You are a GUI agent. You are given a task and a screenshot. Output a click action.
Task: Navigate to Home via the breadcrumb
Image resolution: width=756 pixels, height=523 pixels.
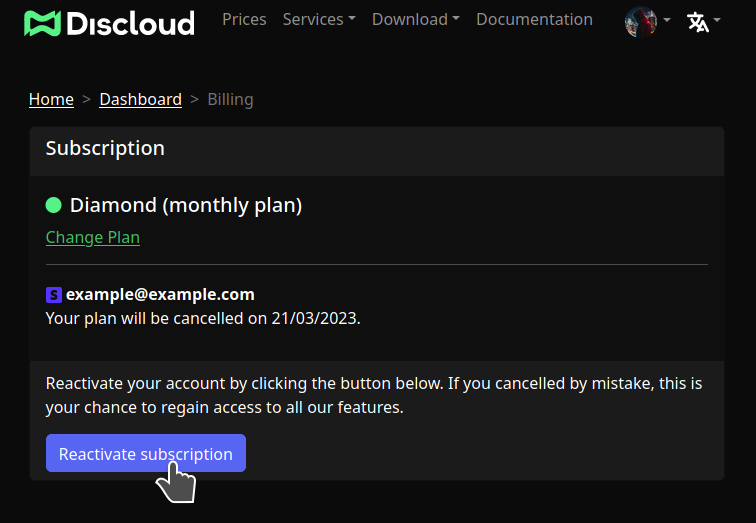(51, 99)
